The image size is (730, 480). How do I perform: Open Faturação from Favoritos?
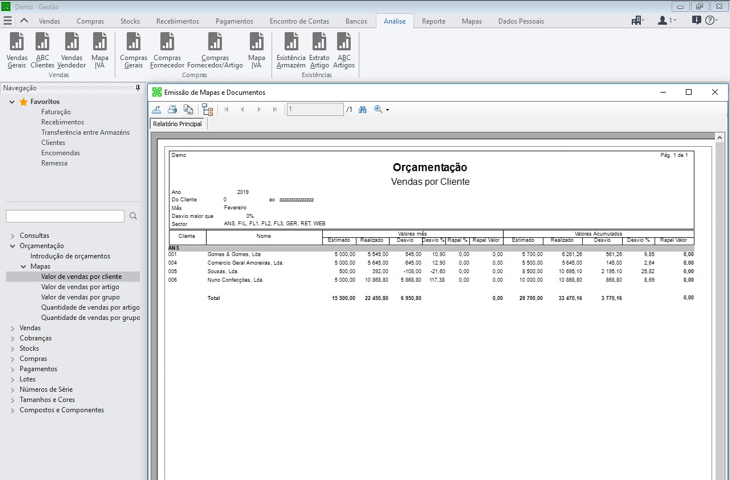(56, 112)
